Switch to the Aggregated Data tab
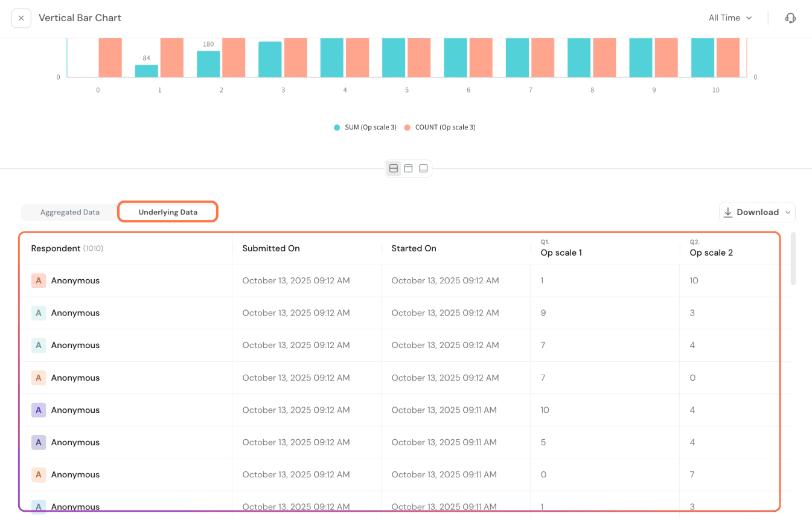Screen dimensions: 812x519 pyautogui.click(x=70, y=212)
